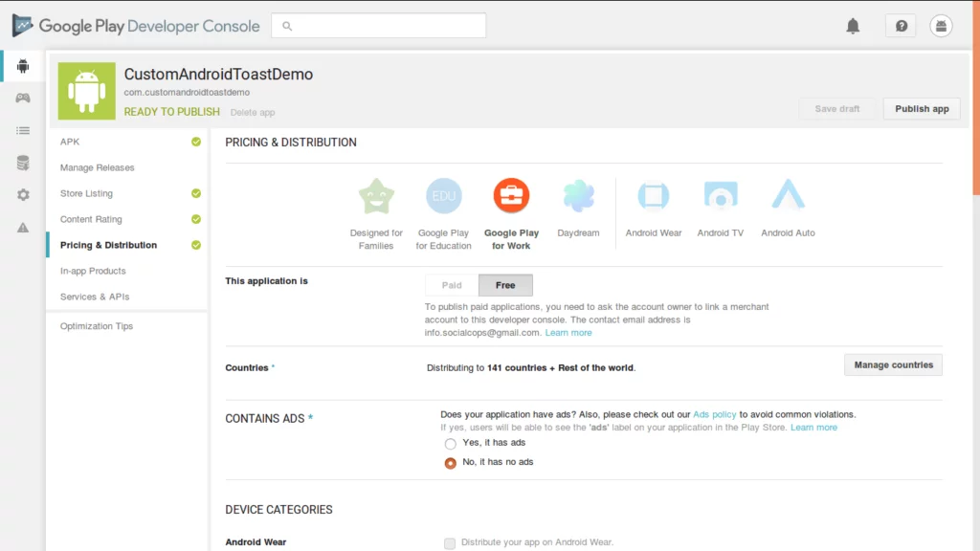Image resolution: width=980 pixels, height=551 pixels.
Task: Enable distribution on Android Wear
Action: 450,542
